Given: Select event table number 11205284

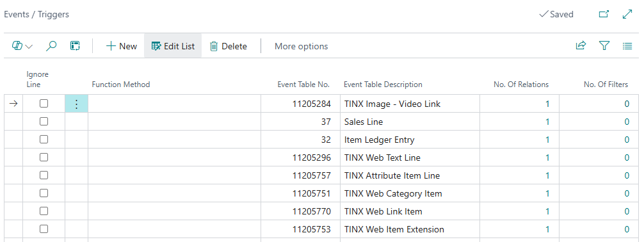Looking at the screenshot, I should coord(311,104).
